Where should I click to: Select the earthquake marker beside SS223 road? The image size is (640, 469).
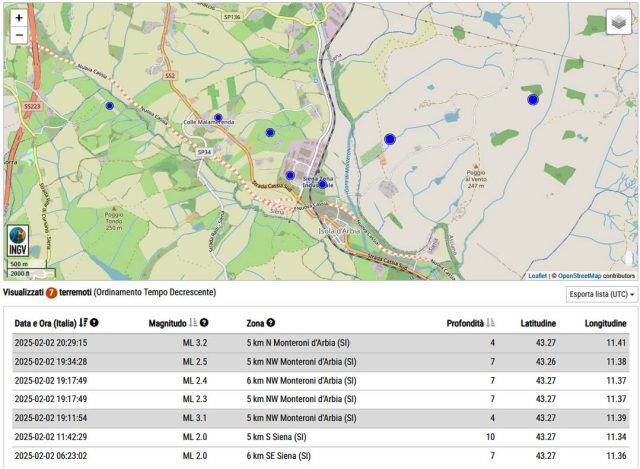109,106
